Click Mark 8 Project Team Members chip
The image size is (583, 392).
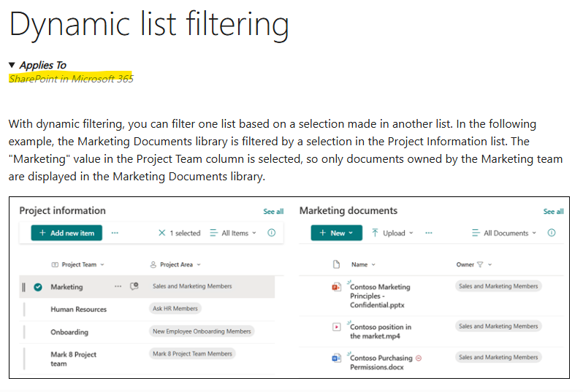pos(192,354)
